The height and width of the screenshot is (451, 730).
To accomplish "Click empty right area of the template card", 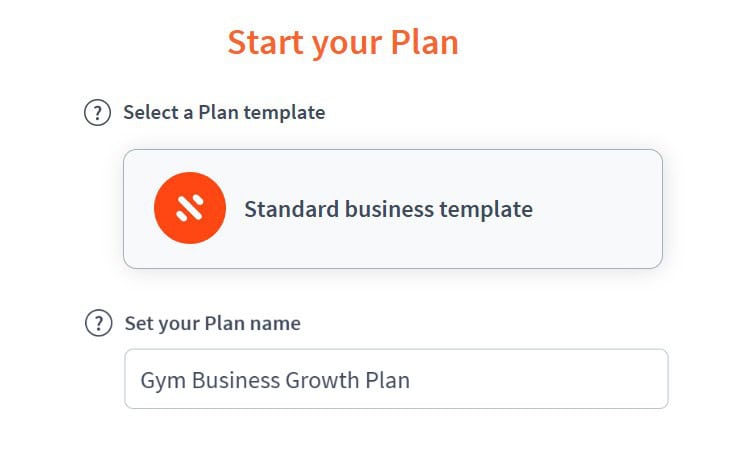I will (x=598, y=209).
